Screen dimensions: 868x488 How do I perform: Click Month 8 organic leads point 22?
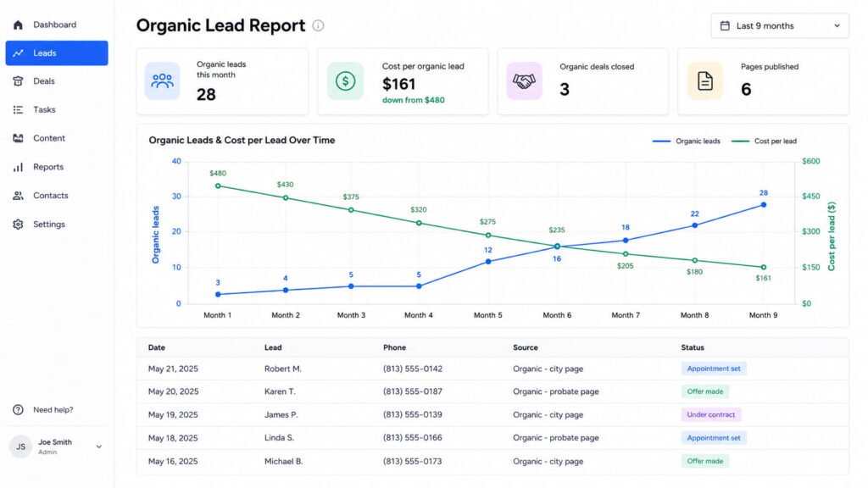click(695, 225)
